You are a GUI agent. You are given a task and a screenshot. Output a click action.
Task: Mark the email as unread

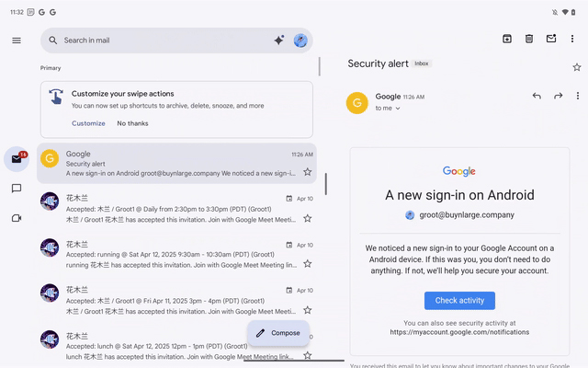551,39
